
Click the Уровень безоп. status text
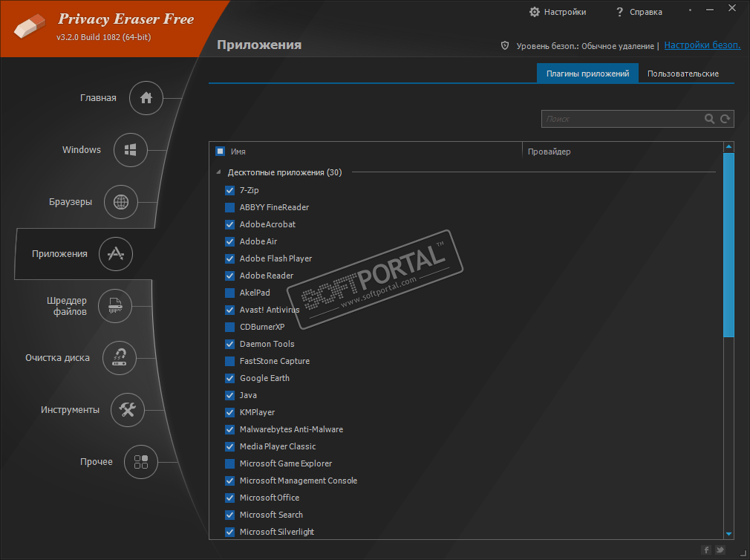[585, 46]
